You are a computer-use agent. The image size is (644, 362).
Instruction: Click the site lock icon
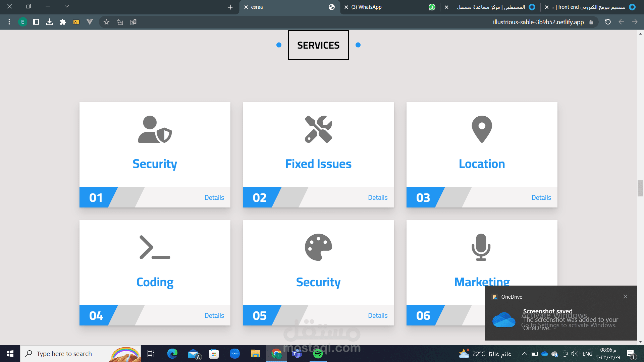(591, 22)
